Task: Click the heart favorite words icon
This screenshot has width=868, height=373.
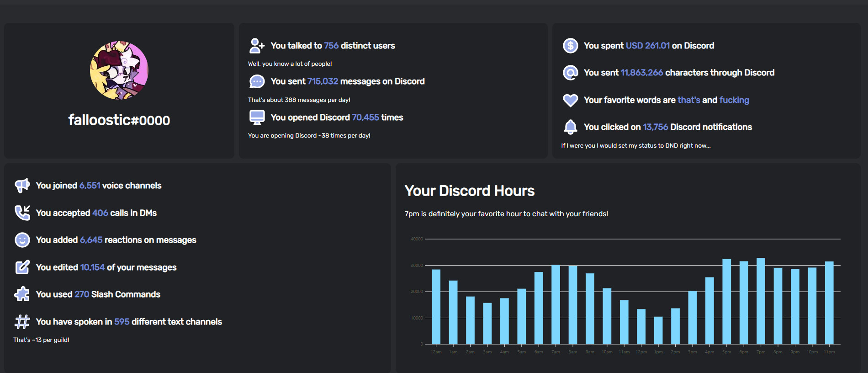Action: [x=571, y=100]
